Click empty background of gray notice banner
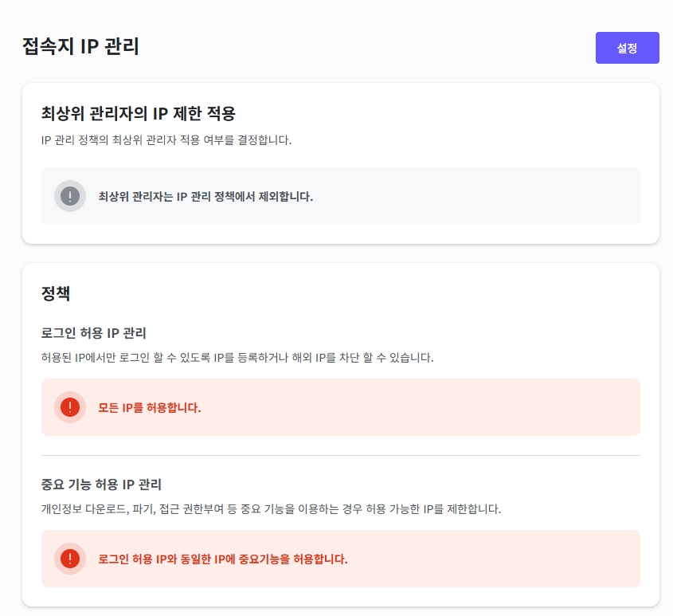The height and width of the screenshot is (616, 673). tap(478, 196)
